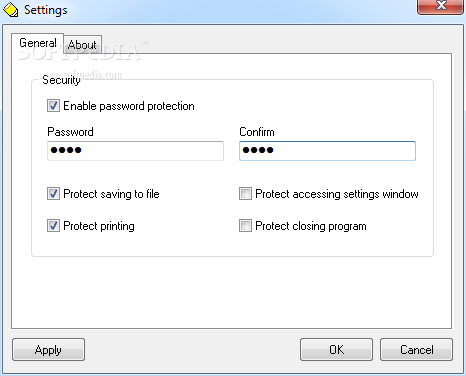Click the Security group box heading
Viewport: 466px width, 376px height.
click(x=61, y=80)
